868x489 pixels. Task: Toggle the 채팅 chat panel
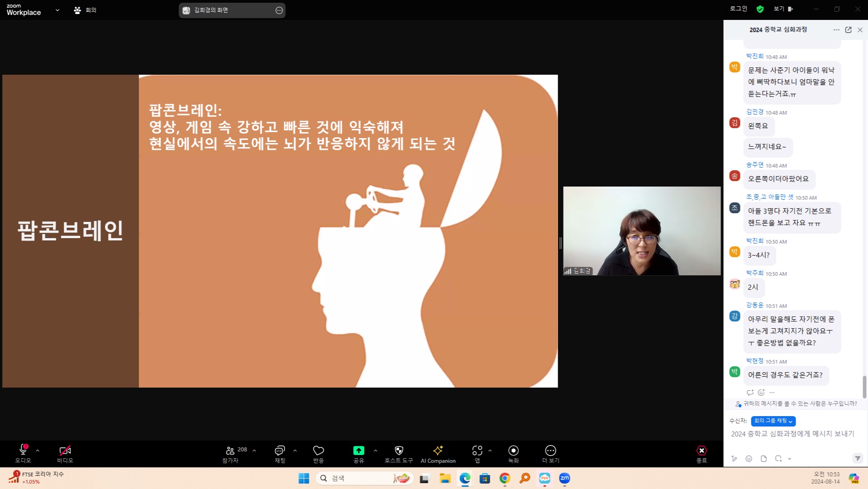point(280,454)
